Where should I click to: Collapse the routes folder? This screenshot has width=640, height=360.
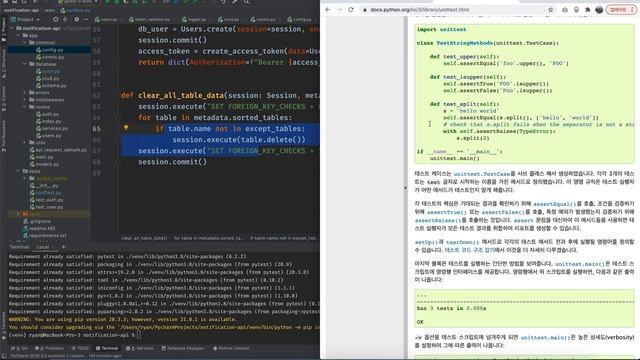click(24, 107)
